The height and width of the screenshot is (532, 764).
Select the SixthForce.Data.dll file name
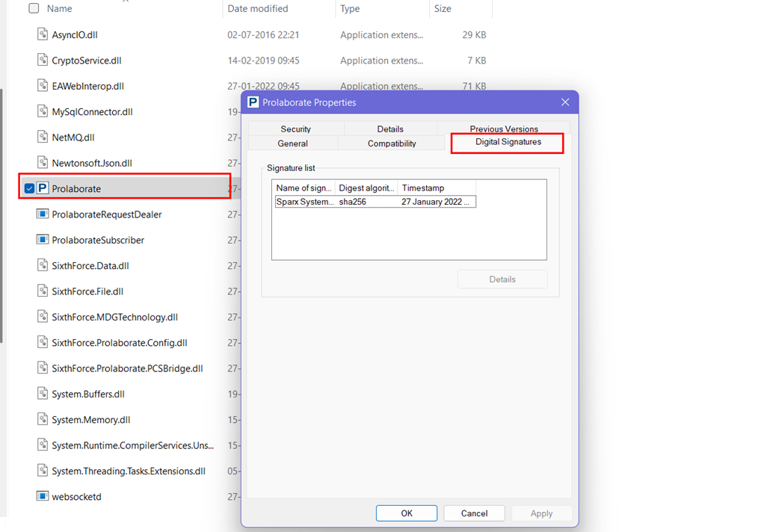pyautogui.click(x=90, y=265)
